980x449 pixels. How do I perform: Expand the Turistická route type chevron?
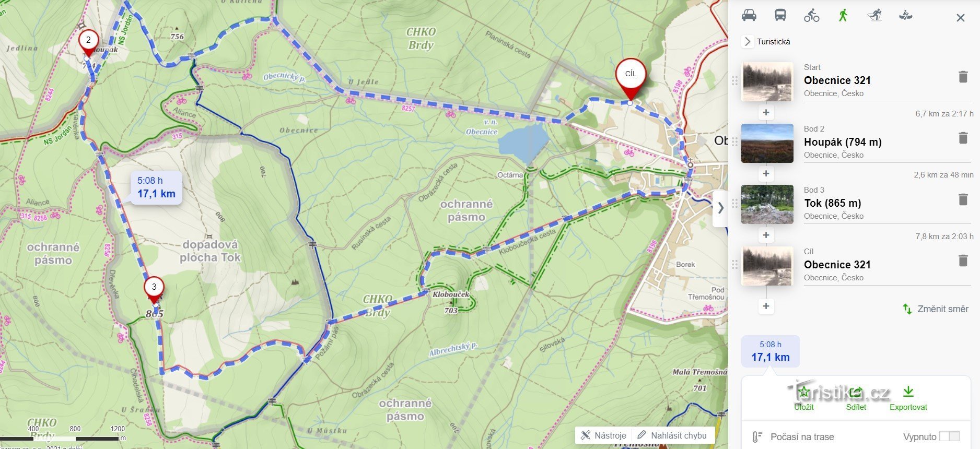pyautogui.click(x=748, y=41)
